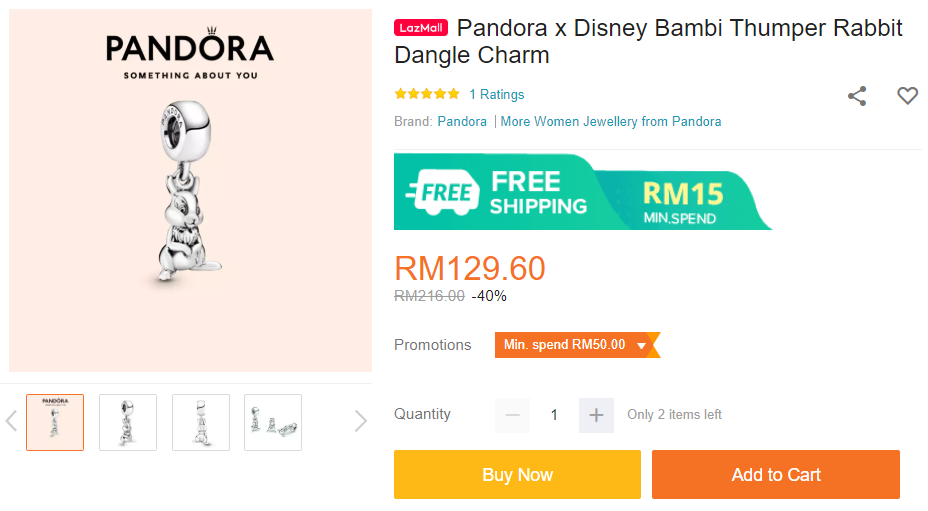Screen dimensions: 928x511
Task: Decrease quantity with minus button
Action: coord(512,415)
